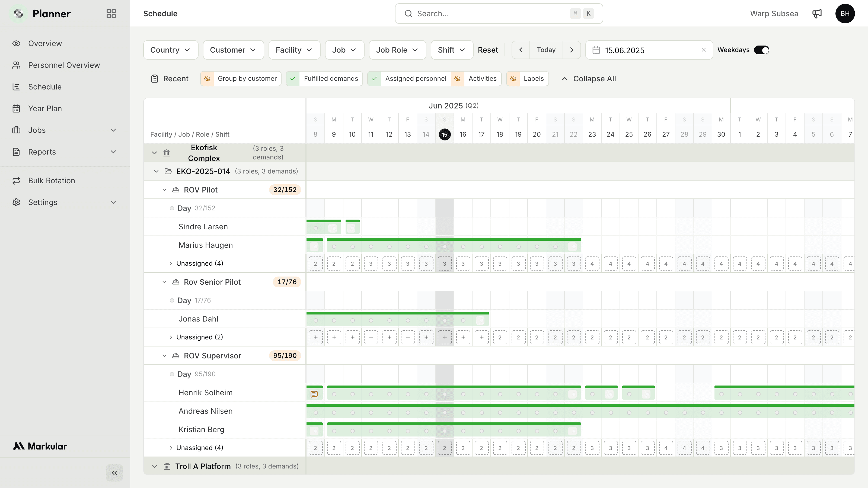Click the Warp Subsea organization name

pyautogui.click(x=774, y=14)
